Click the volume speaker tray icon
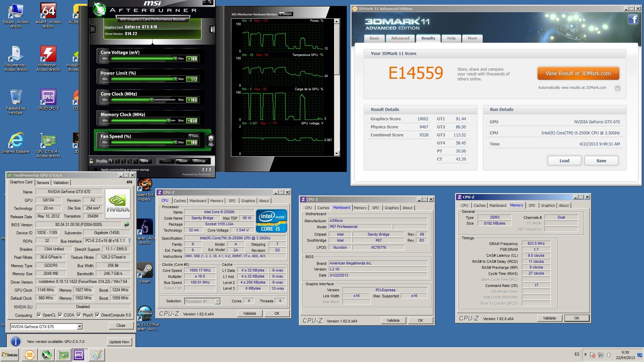The image size is (644, 362). coord(608,355)
